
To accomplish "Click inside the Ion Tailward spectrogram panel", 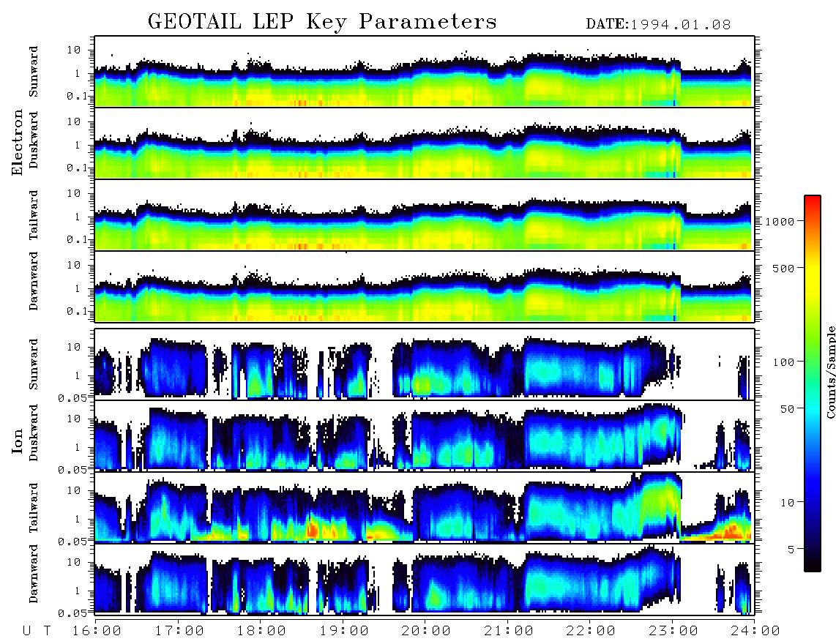I will (x=425, y=508).
